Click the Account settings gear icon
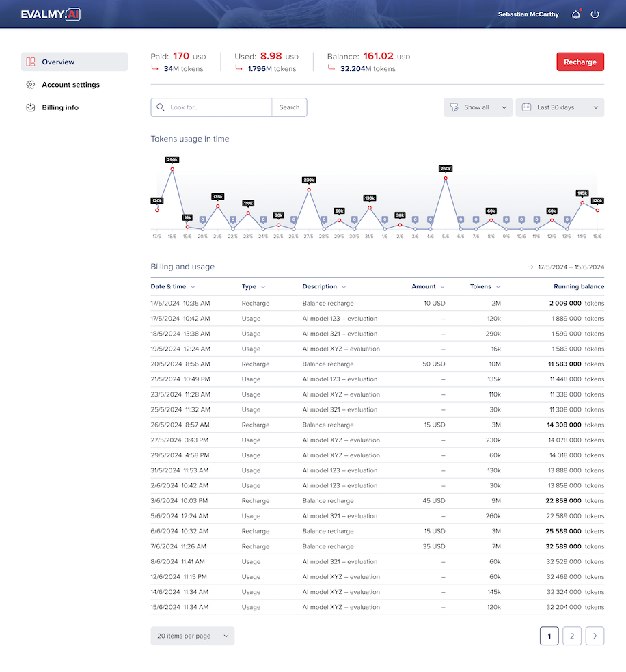Screen dimensions: 626x672 point(31,85)
